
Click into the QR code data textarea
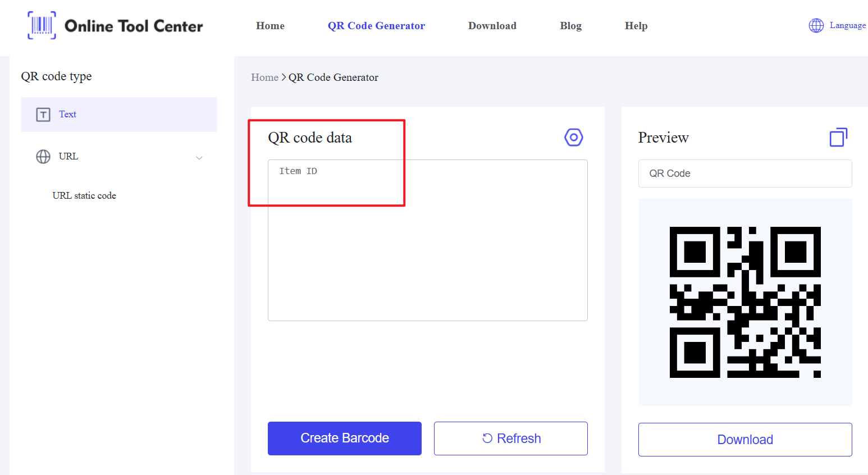428,240
